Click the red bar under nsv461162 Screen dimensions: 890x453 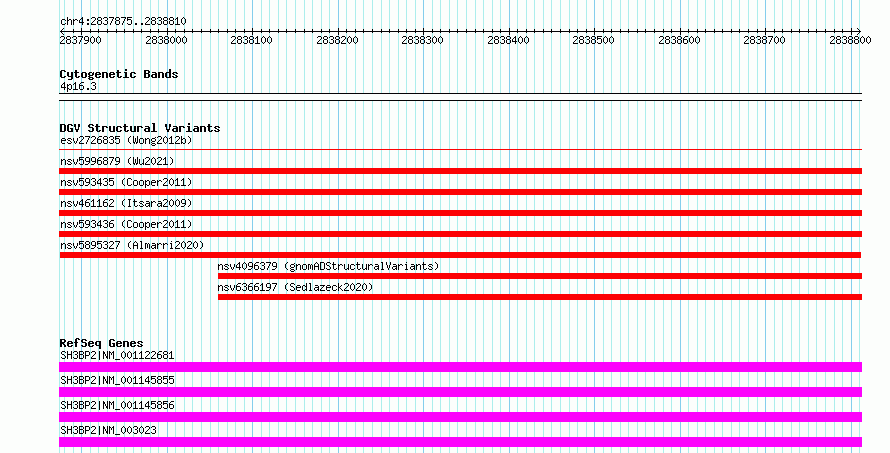point(460,213)
